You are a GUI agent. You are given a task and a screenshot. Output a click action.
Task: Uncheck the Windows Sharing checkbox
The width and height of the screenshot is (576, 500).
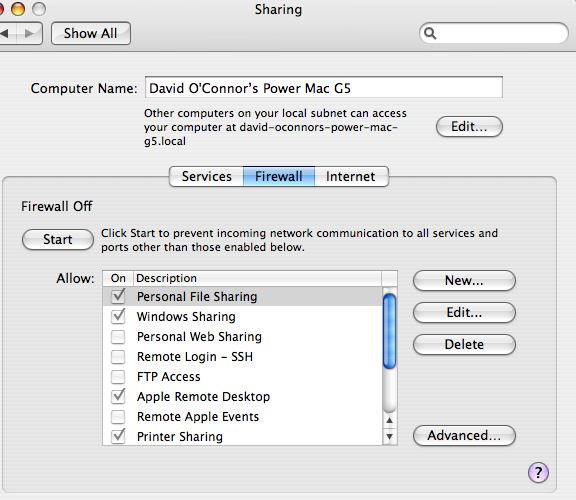tap(118, 316)
